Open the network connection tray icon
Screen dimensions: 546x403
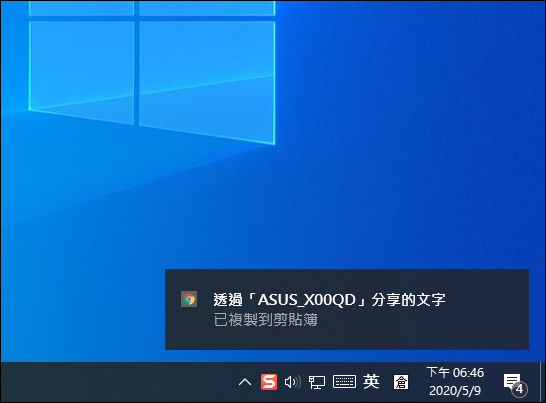tap(317, 382)
